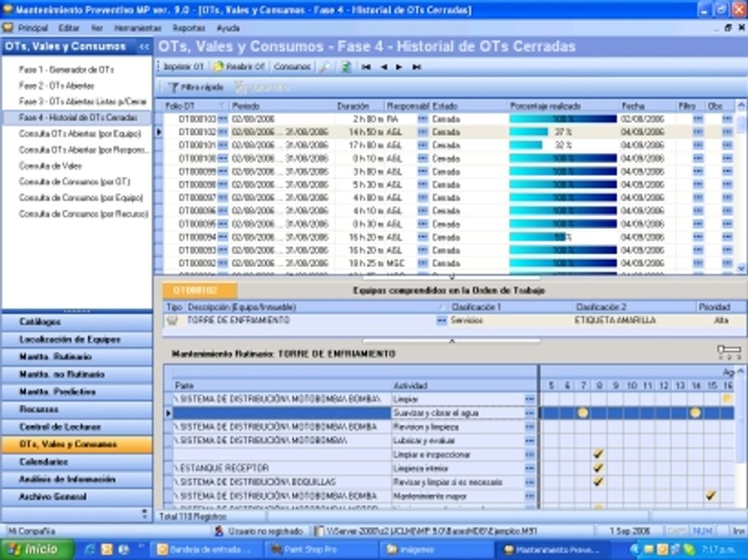Open the Calendarios sidebar section
The height and width of the screenshot is (560, 748).
click(x=77, y=462)
